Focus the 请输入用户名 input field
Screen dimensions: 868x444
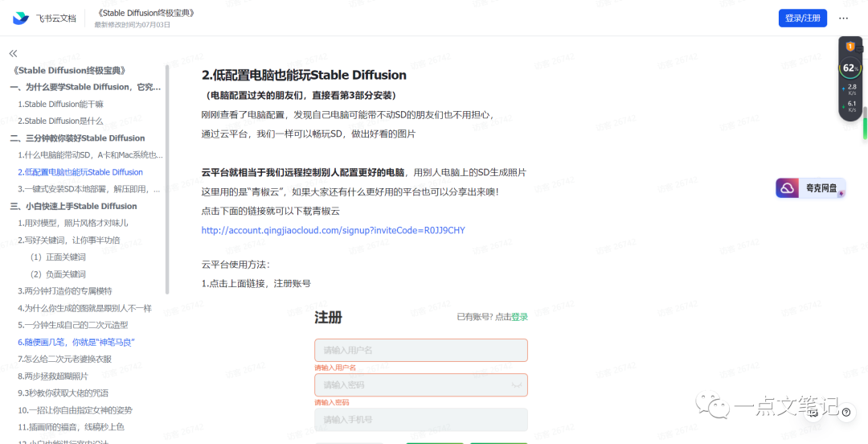(x=420, y=351)
